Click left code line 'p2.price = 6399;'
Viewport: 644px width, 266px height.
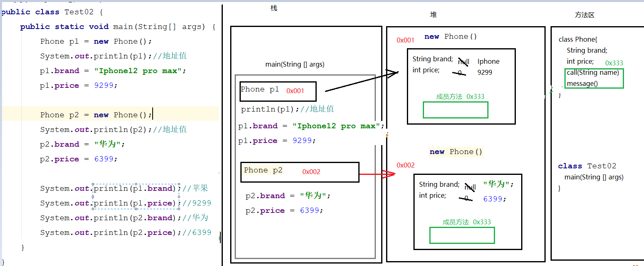point(79,159)
